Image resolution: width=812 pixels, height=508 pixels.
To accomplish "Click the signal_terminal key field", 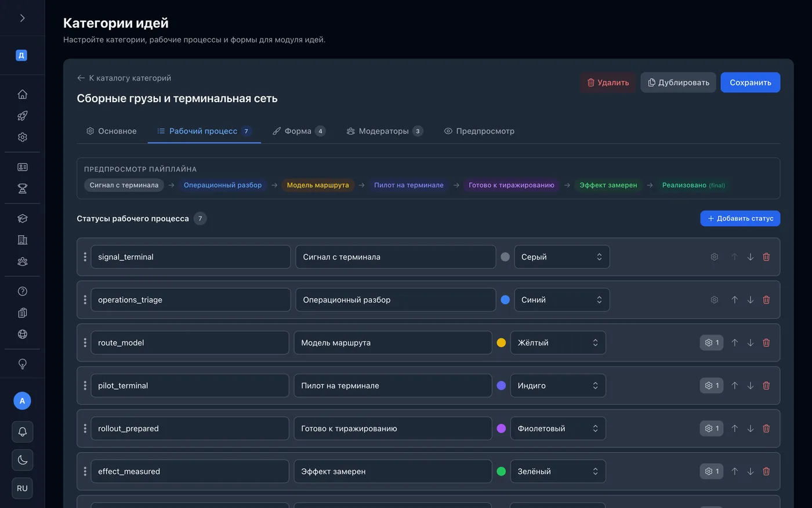I will tap(190, 257).
